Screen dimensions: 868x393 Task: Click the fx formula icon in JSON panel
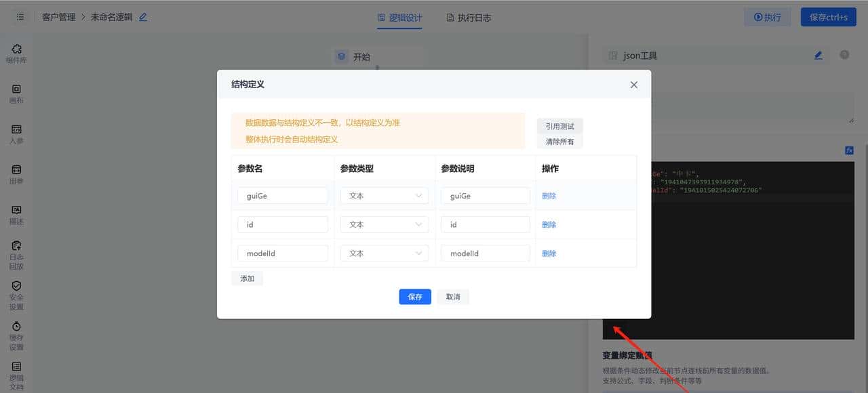click(x=849, y=150)
